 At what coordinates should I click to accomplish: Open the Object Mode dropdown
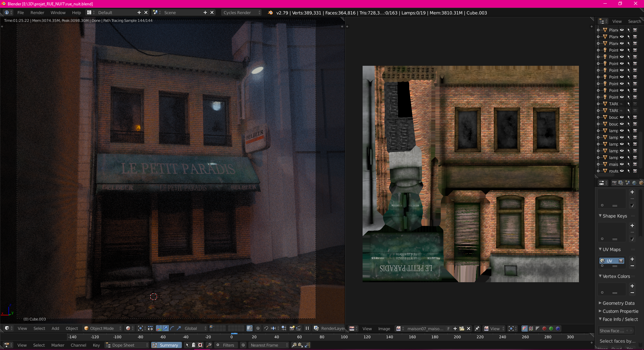pos(102,328)
